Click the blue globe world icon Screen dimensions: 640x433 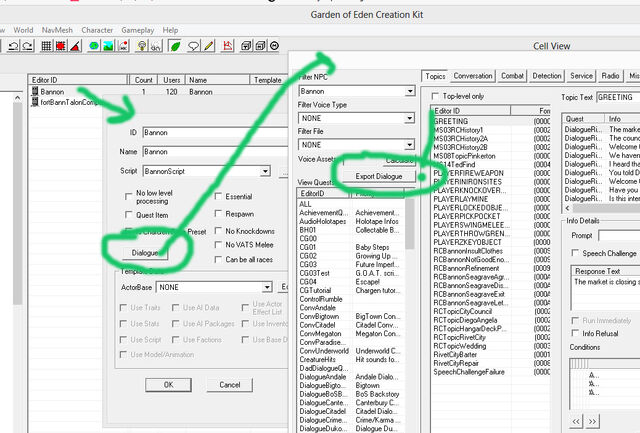tap(94, 46)
